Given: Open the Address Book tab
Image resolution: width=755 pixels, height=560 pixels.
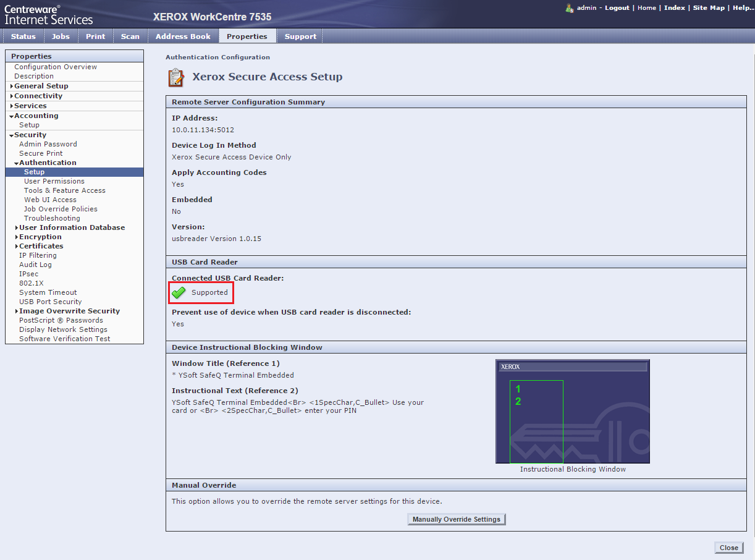Looking at the screenshot, I should (183, 36).
